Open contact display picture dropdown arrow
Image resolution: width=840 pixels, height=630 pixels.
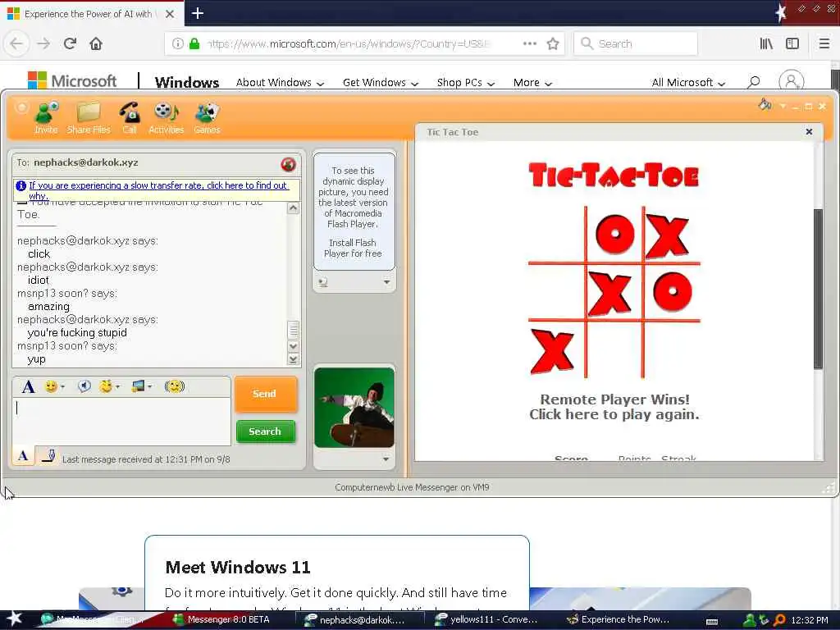(387, 282)
